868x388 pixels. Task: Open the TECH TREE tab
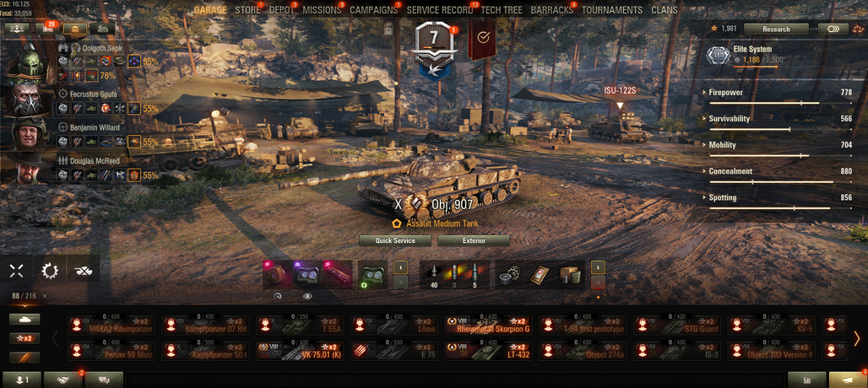point(501,10)
